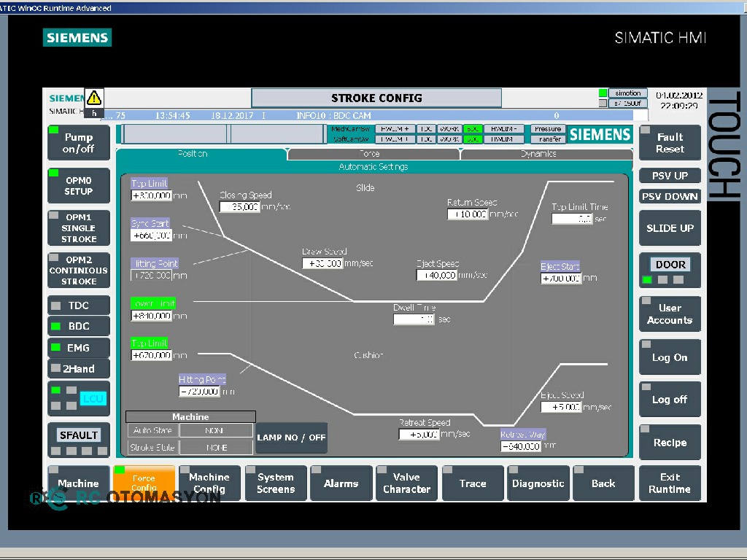This screenshot has width=747, height=560.
Task: Click the Stroke State NONE field
Action: click(216, 448)
